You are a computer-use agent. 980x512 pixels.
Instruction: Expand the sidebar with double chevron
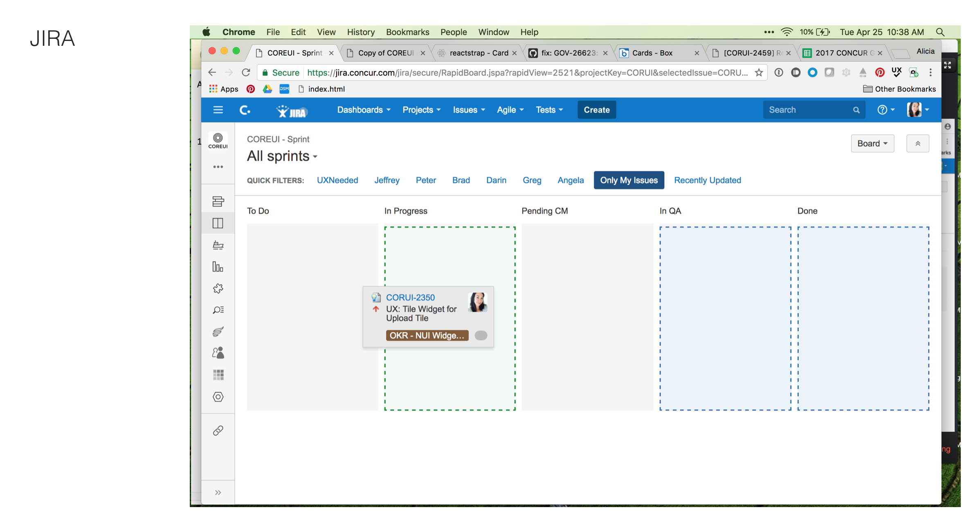click(218, 492)
